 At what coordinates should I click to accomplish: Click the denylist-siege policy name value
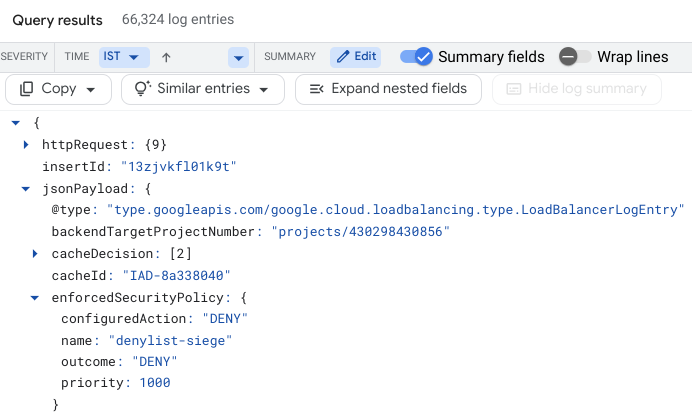pyautogui.click(x=170, y=341)
